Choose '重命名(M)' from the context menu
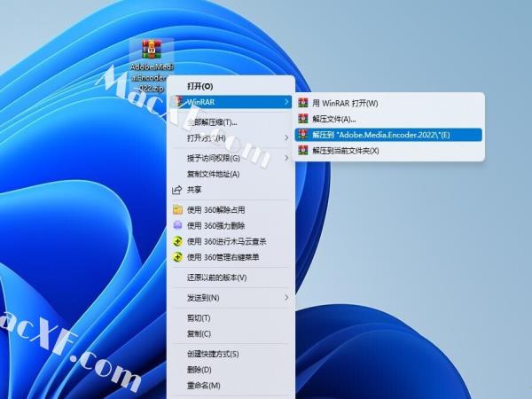Viewport: 532px width, 399px height. click(x=203, y=386)
